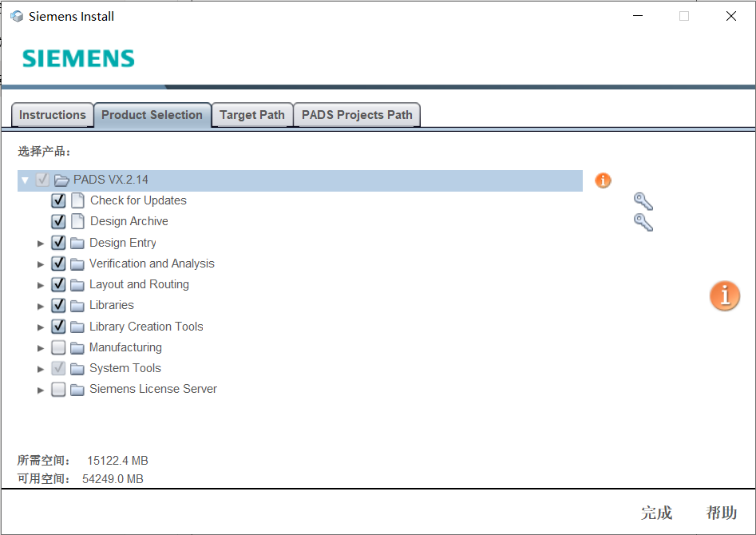
Task: Expand the Libraries node
Action: pos(41,306)
